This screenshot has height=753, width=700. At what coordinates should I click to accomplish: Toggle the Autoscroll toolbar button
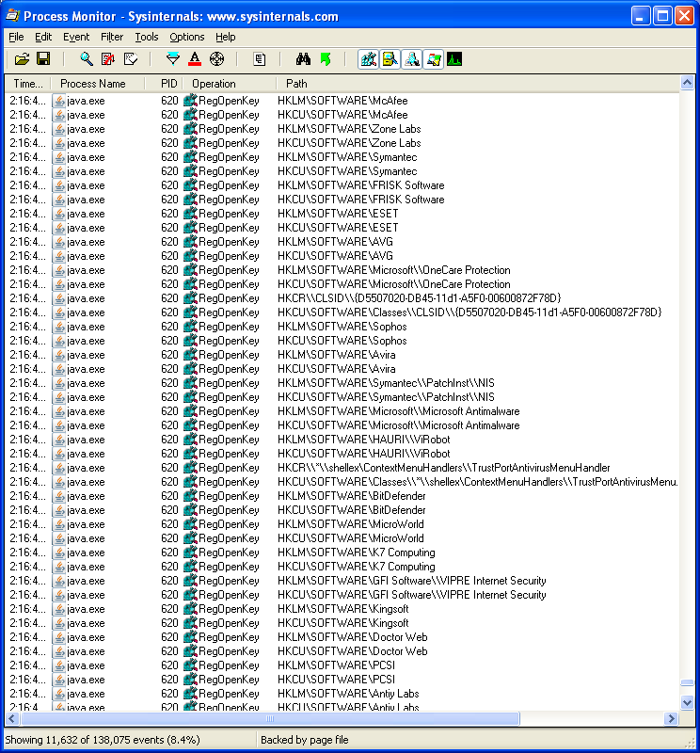(108, 59)
